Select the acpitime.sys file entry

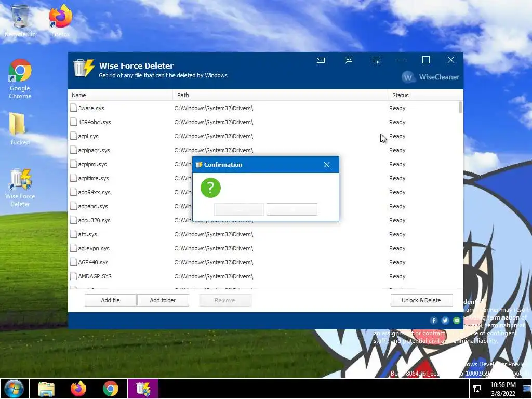coord(130,178)
